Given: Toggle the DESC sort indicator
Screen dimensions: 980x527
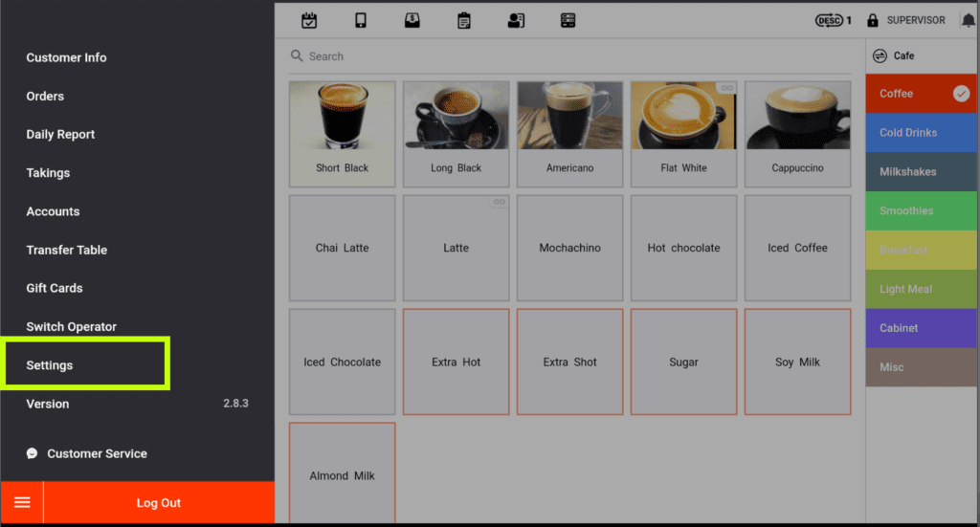Looking at the screenshot, I should [832, 20].
